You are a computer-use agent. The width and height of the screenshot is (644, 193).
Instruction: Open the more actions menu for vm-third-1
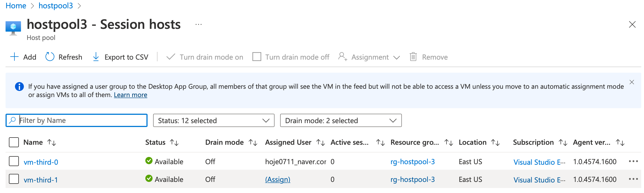click(633, 179)
